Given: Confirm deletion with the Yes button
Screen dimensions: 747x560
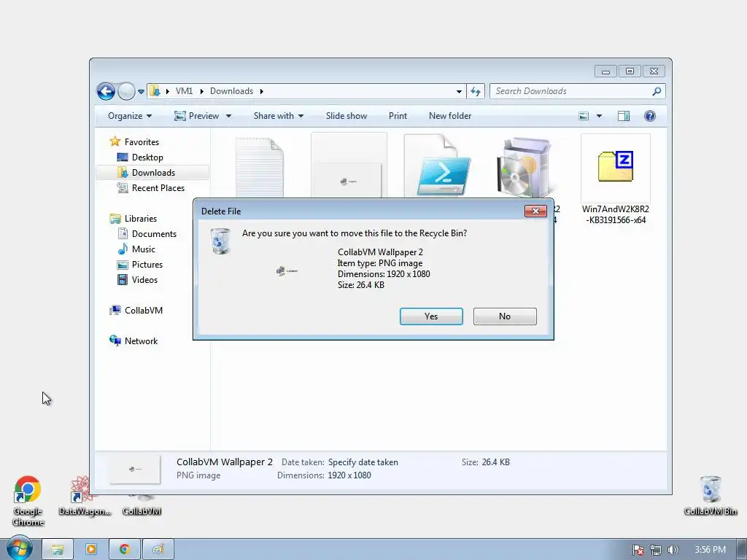Looking at the screenshot, I should point(431,316).
